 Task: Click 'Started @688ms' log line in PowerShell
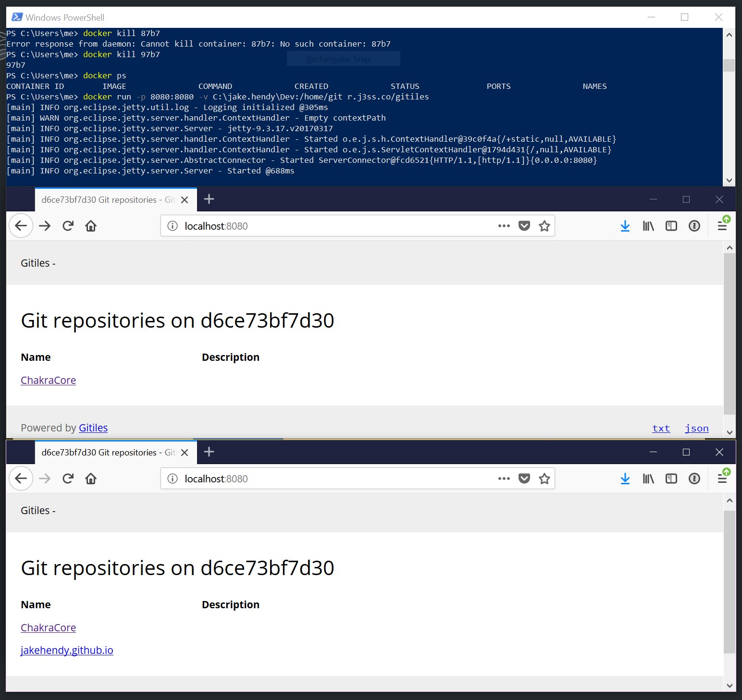150,171
